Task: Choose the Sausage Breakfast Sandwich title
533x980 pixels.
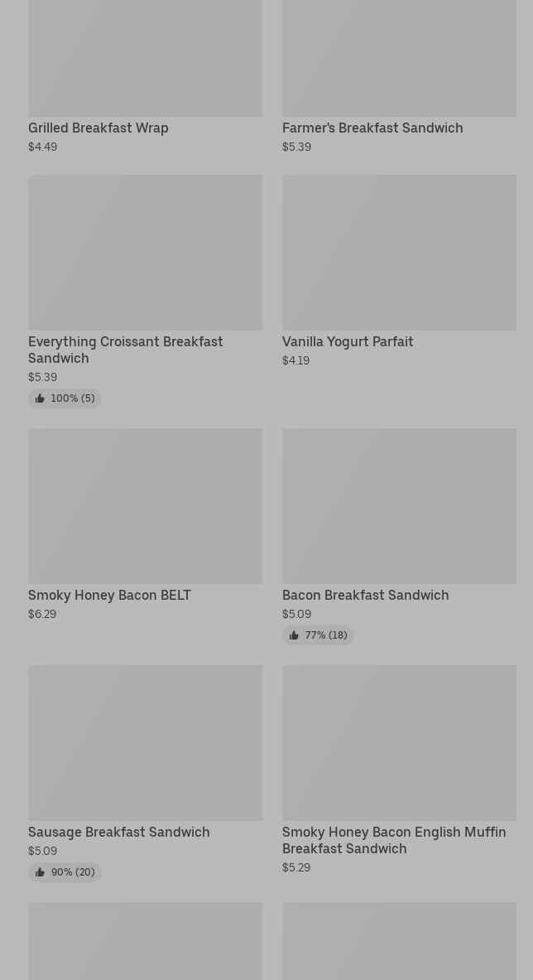Action: (x=118, y=832)
